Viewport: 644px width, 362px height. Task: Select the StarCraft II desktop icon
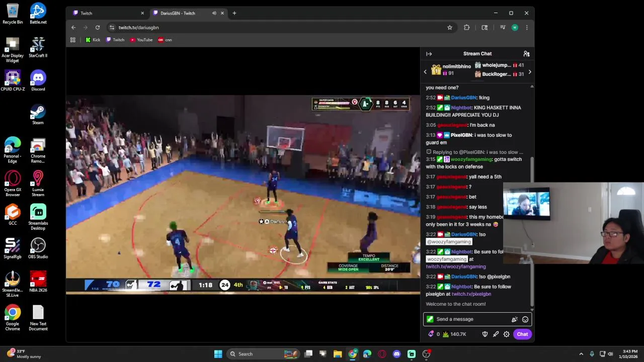point(38,48)
